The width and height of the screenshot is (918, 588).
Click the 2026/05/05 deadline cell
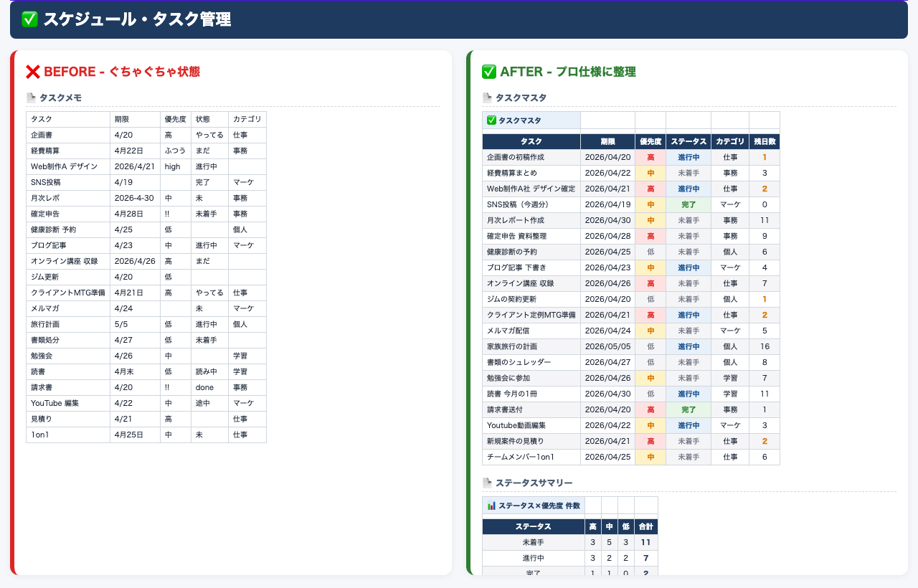pyautogui.click(x=608, y=346)
